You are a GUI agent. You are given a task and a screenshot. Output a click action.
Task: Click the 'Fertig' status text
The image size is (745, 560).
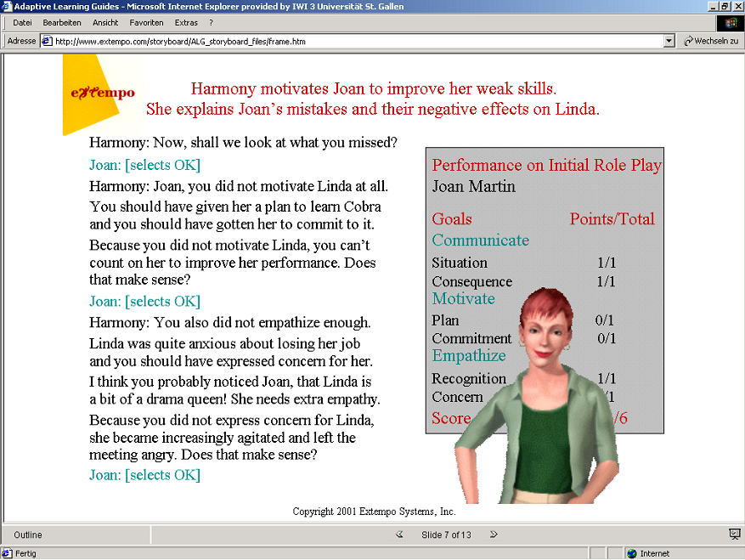pos(25,553)
